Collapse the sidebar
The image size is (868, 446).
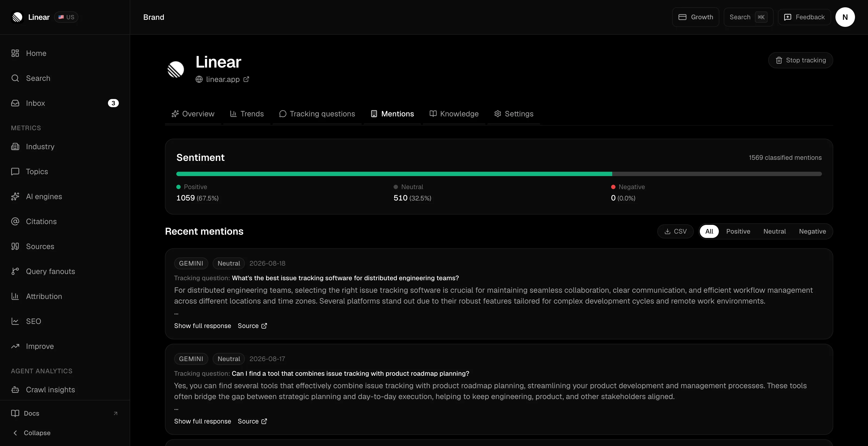(x=65, y=433)
